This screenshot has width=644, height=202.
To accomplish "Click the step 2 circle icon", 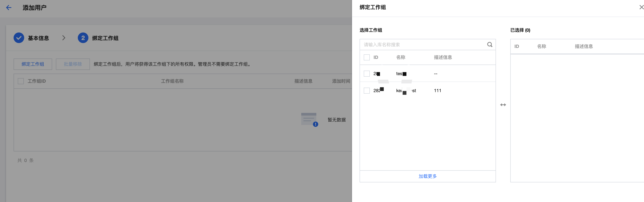I will pos(83,38).
